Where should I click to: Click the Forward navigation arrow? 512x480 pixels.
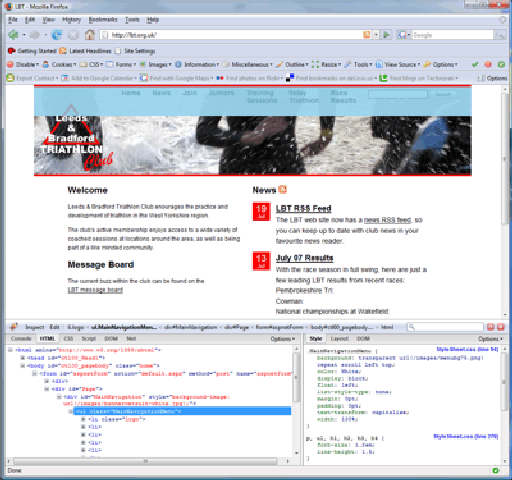coord(35,35)
